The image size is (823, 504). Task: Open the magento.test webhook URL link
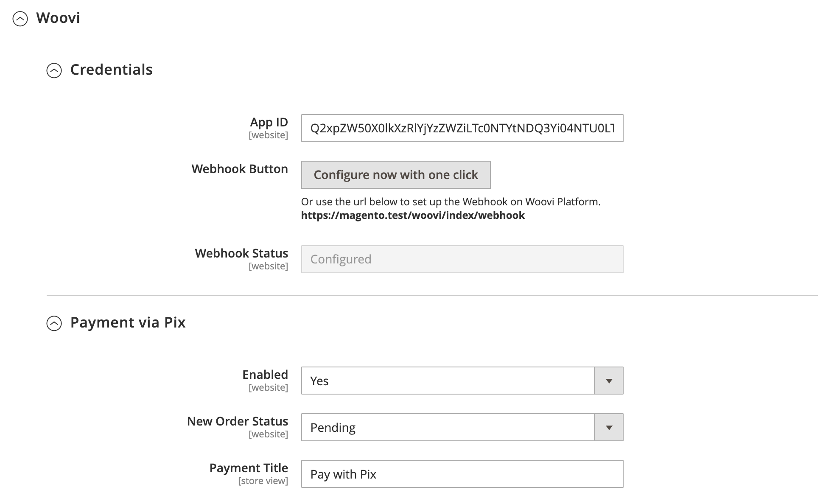[x=413, y=216]
